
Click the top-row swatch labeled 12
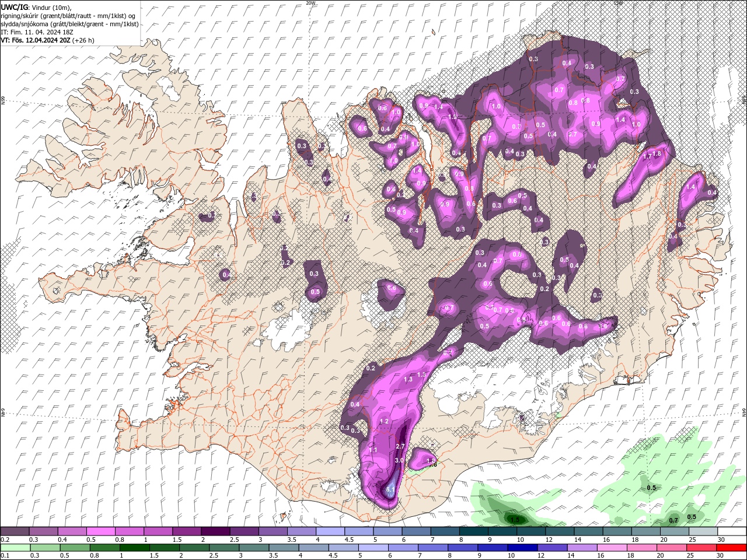tap(559, 531)
